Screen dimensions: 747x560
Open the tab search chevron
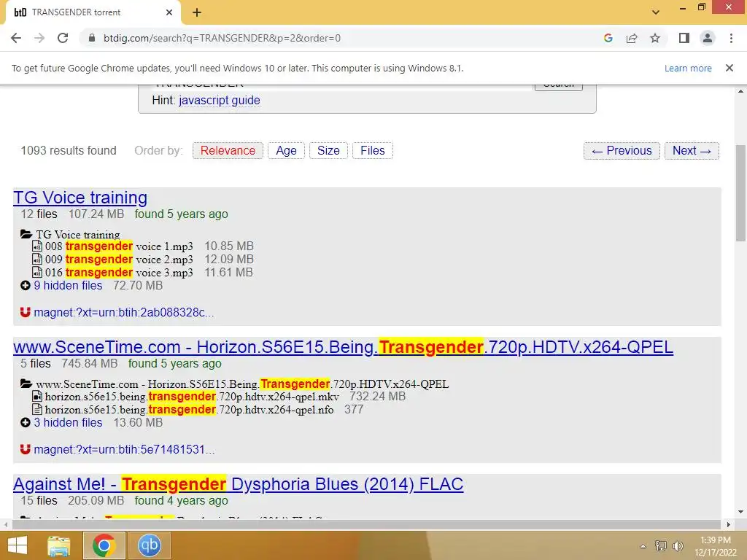point(656,12)
